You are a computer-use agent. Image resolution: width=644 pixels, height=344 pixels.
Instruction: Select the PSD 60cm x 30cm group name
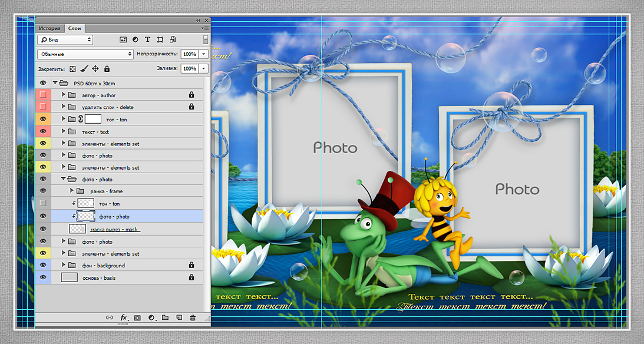(x=94, y=83)
